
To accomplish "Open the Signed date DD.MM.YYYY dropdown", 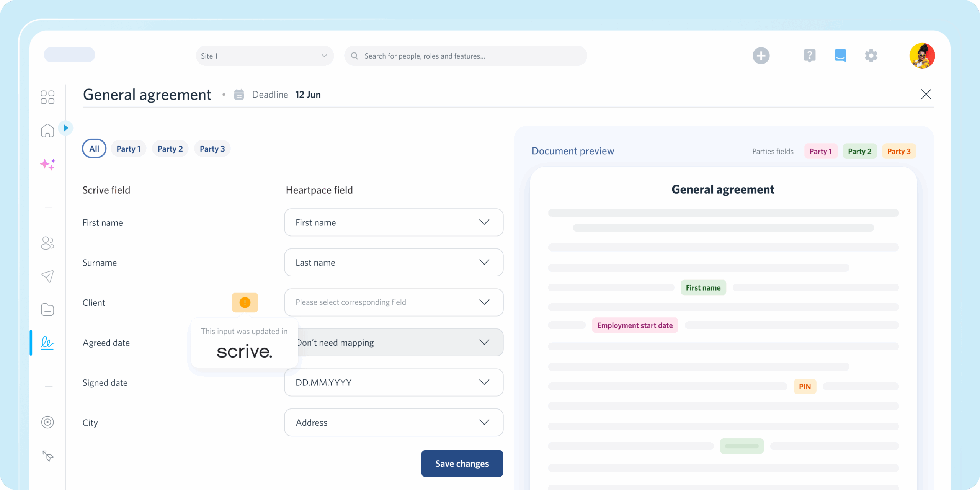I will 394,382.
